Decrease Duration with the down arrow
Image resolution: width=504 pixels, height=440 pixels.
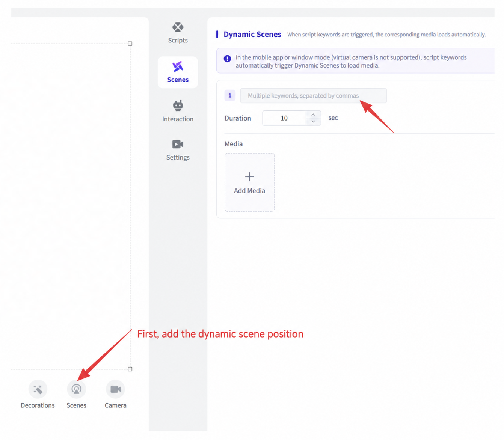click(313, 122)
